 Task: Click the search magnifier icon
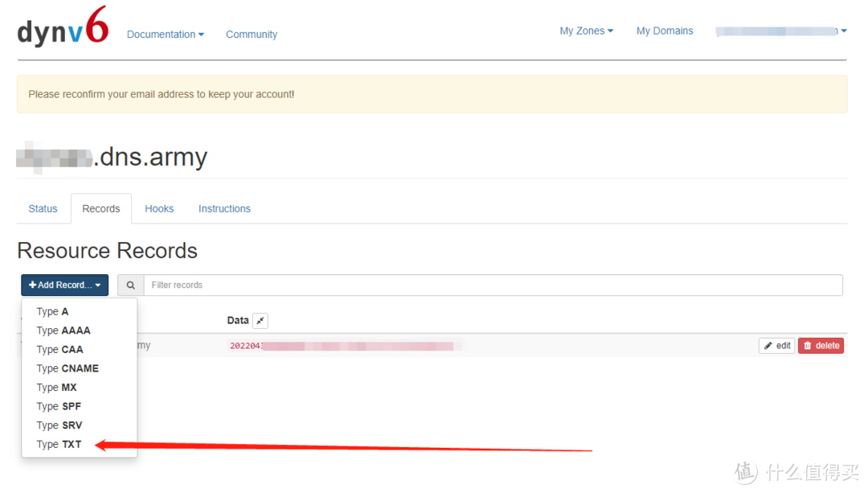click(x=131, y=286)
